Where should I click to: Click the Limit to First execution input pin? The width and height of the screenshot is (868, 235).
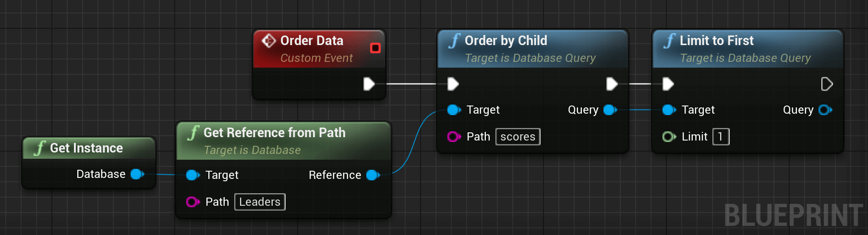pos(668,84)
